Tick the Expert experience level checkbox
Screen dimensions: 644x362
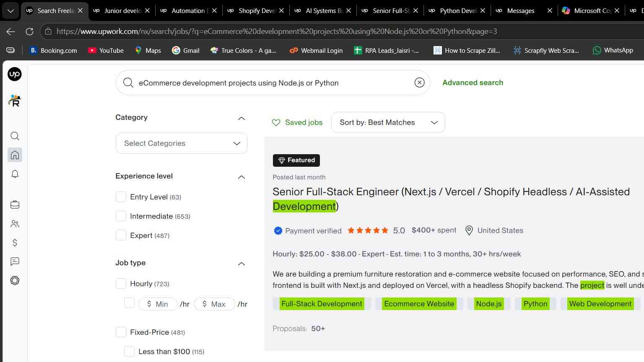[121, 235]
